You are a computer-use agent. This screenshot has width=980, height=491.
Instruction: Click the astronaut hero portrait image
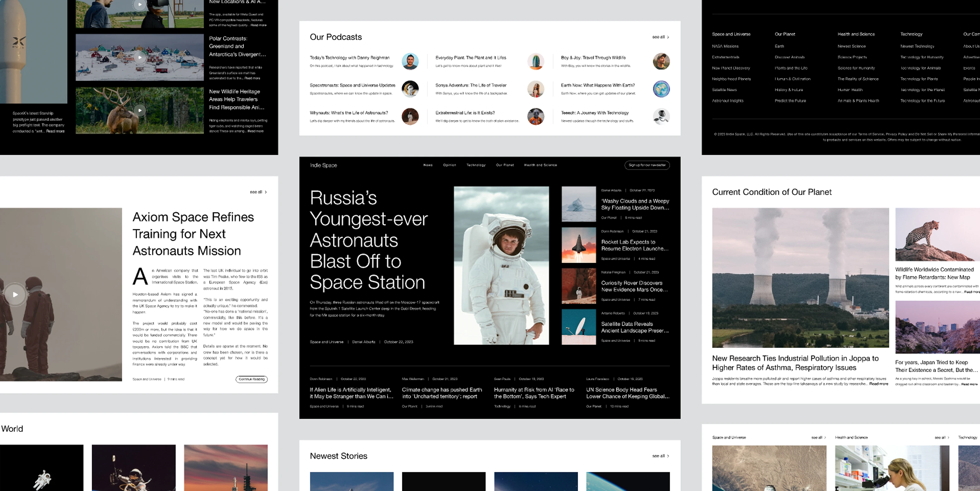(501, 265)
